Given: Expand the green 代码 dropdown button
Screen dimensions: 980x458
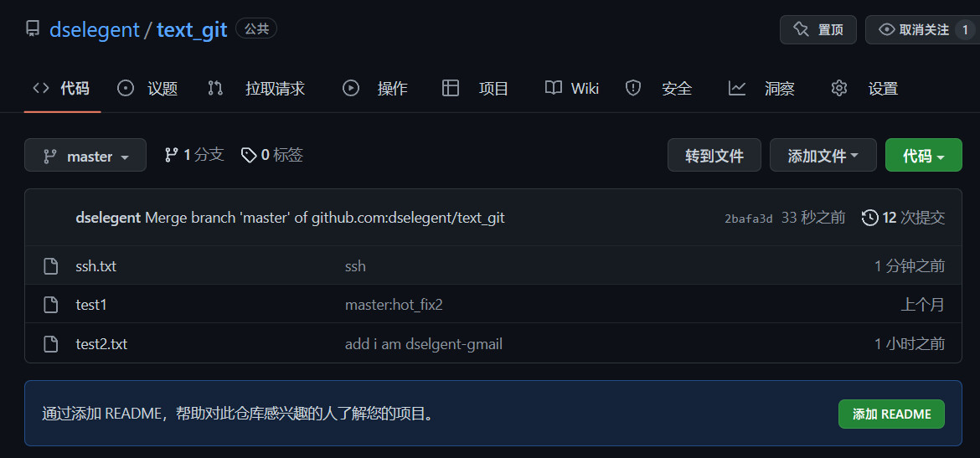Looking at the screenshot, I should [x=924, y=155].
